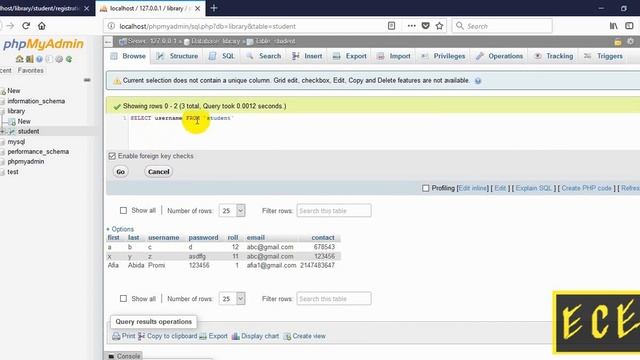This screenshot has height=360, width=640.
Task: Click the Display chart icon
Action: (236, 336)
